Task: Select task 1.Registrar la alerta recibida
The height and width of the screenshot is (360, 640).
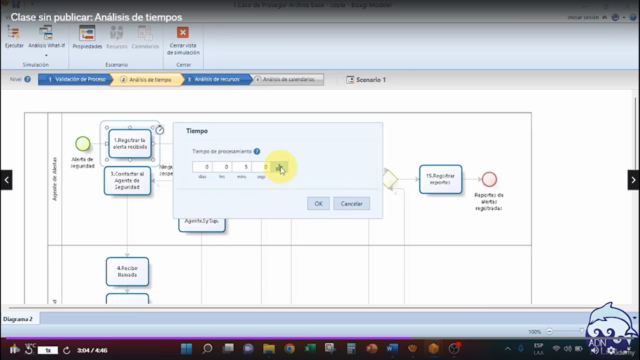Action: click(x=130, y=143)
